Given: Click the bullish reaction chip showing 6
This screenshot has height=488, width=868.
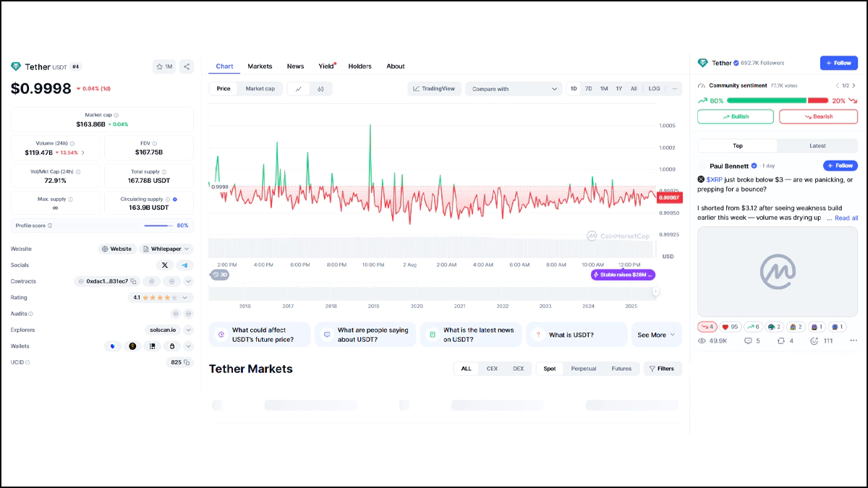Looking at the screenshot, I should click(753, 327).
